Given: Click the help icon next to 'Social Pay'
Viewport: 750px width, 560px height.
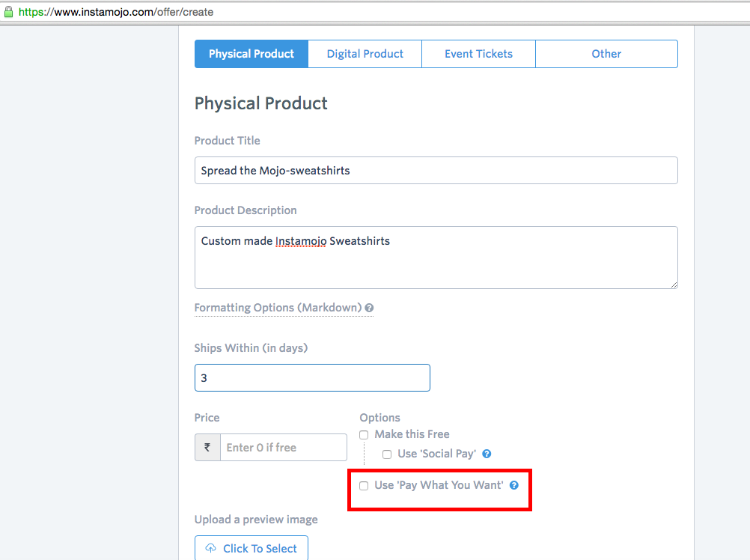Looking at the screenshot, I should [487, 454].
